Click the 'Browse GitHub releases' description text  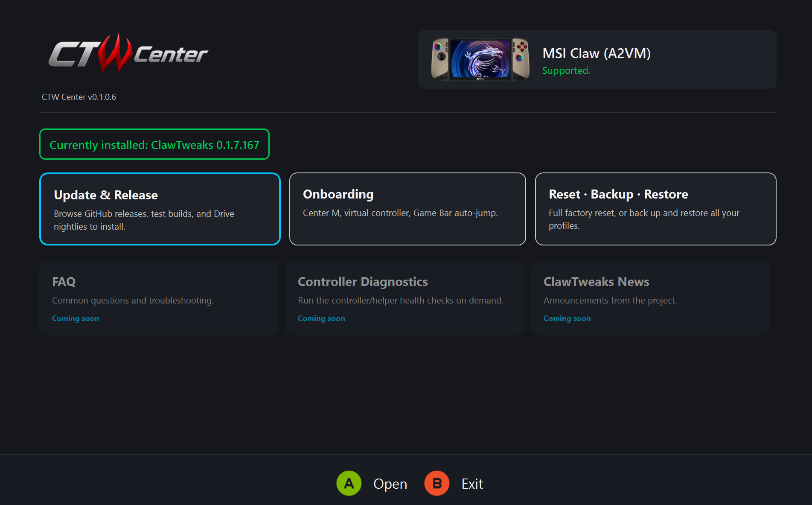tap(144, 220)
